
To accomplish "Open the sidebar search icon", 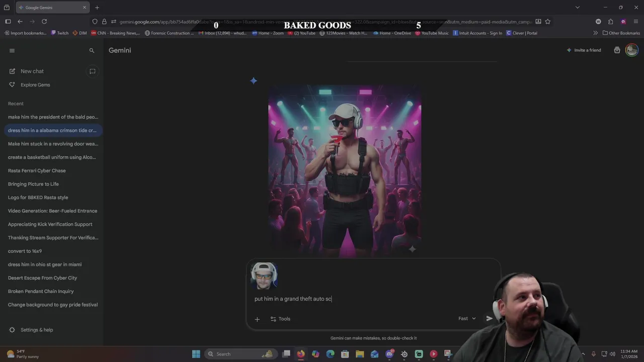I will pos(92,50).
